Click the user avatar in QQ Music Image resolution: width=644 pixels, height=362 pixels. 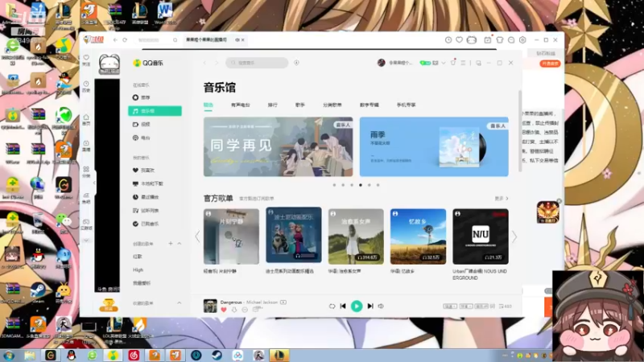381,63
